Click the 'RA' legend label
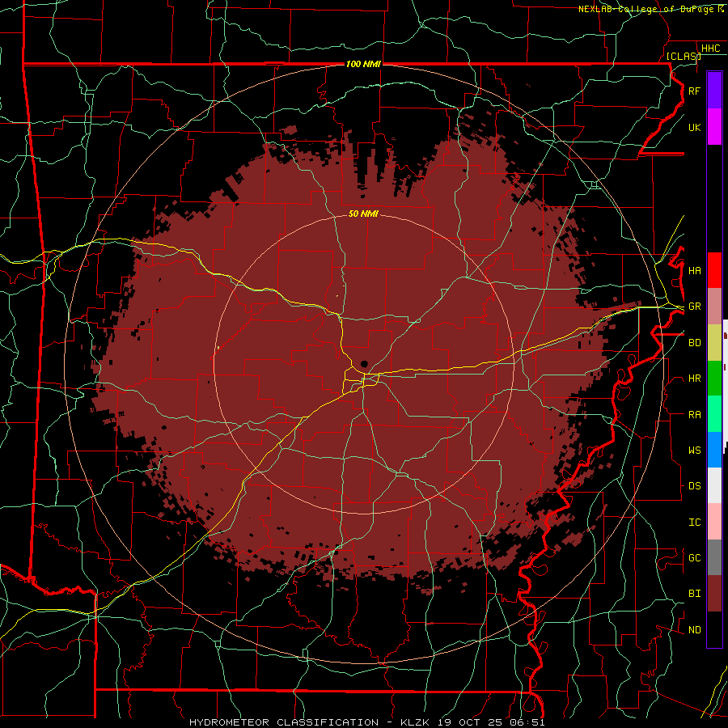This screenshot has height=728, width=728. pyautogui.click(x=694, y=415)
